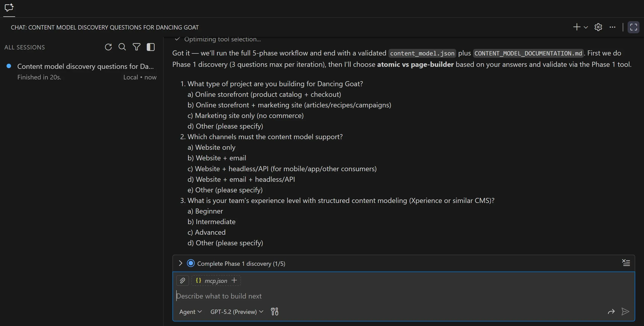Open chat settings gear
Screen dimensions: 644x326
598,27
